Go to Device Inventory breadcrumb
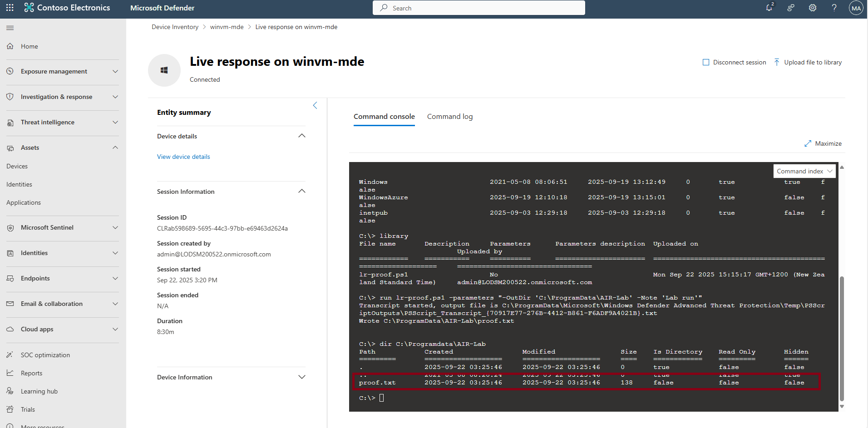Viewport: 868px width, 428px height. coord(175,27)
